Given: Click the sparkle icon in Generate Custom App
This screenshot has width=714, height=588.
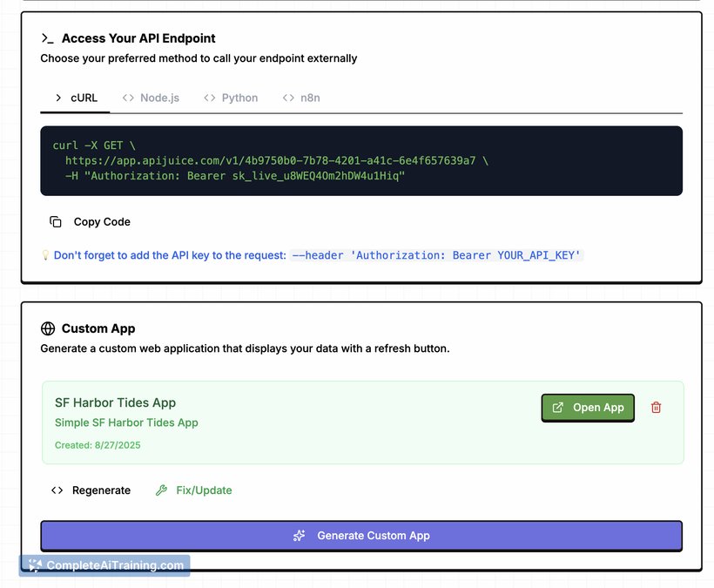Looking at the screenshot, I should point(300,536).
